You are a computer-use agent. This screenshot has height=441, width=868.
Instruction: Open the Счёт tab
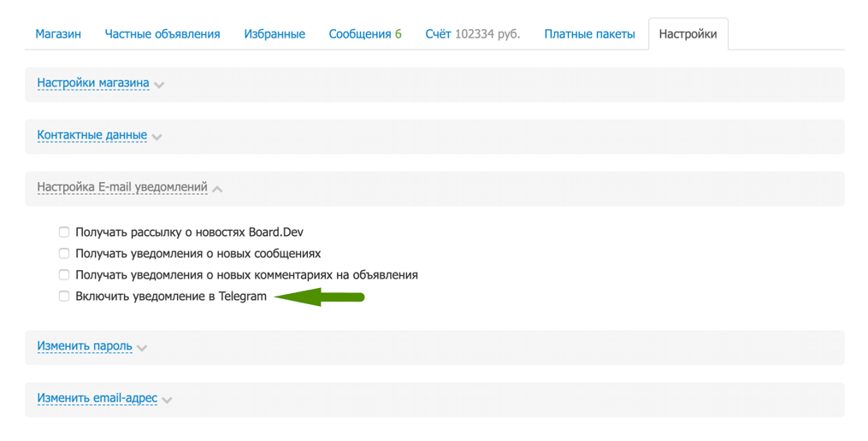click(473, 33)
